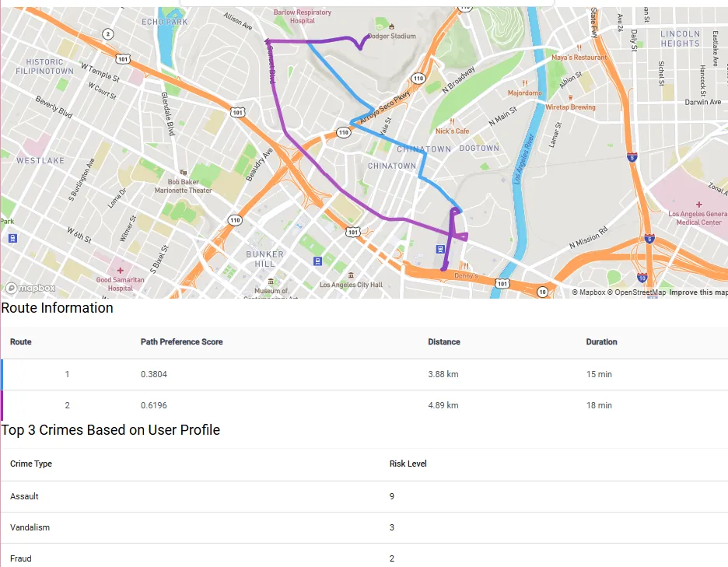Screen dimensions: 728x567
Task: Click the Vandalism risk level 3
Action: coord(392,527)
